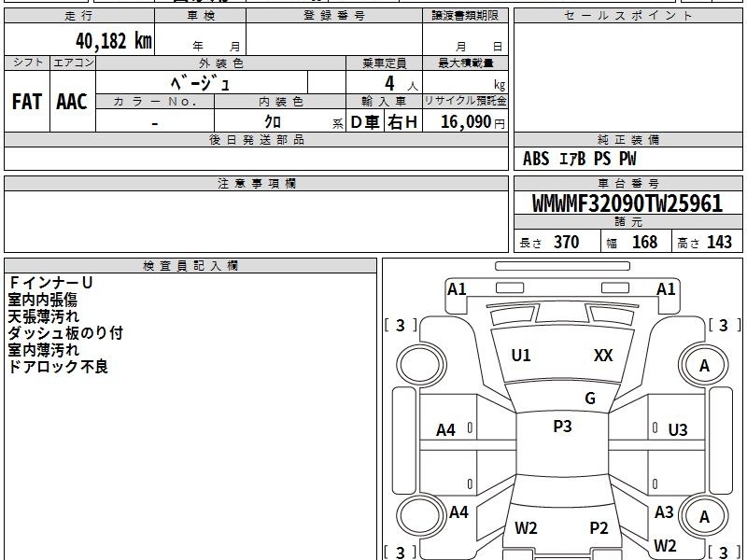Viewport: 747px width, 560px height.
Task: Click the 純正装備 header
Action: pos(627,139)
